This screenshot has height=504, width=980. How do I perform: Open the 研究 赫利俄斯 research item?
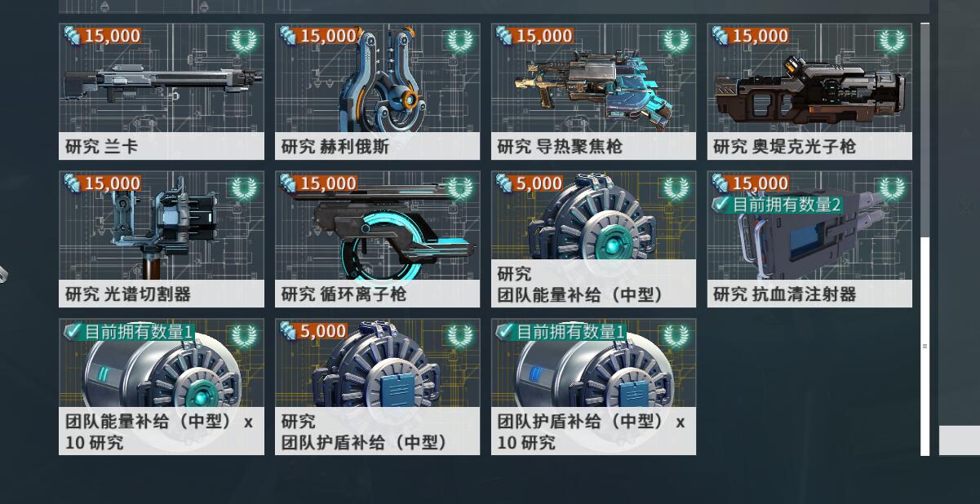click(378, 91)
